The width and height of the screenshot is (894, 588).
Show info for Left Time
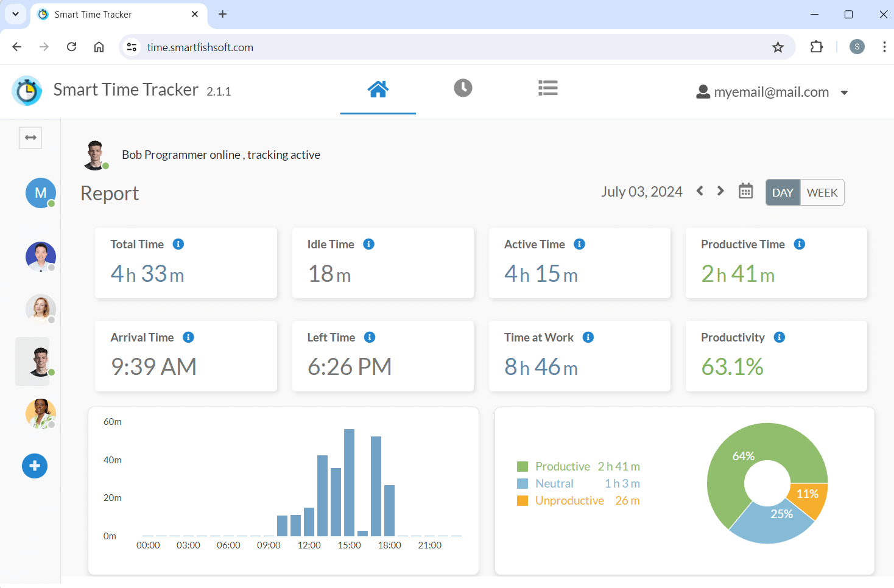[x=370, y=337]
